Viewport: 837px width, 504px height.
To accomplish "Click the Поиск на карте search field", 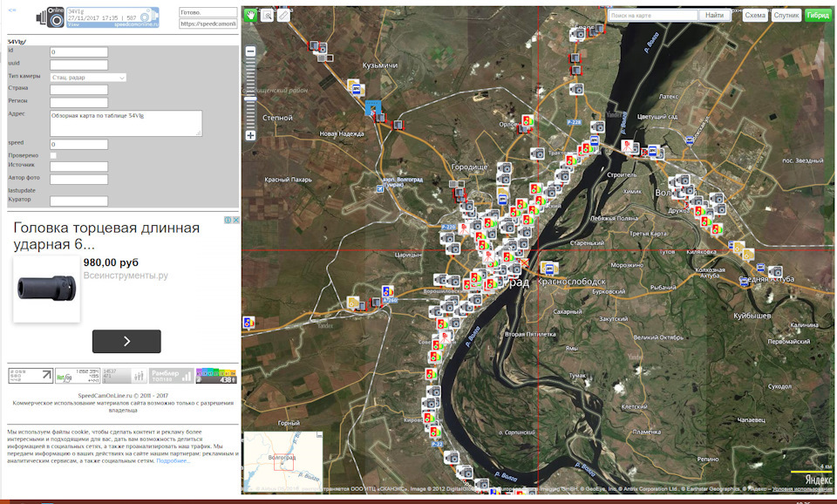I will 653,15.
